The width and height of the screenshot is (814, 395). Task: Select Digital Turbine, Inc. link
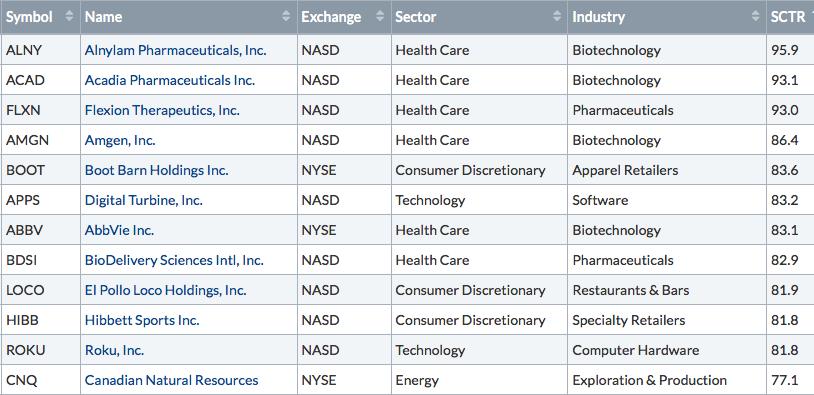pyautogui.click(x=143, y=200)
